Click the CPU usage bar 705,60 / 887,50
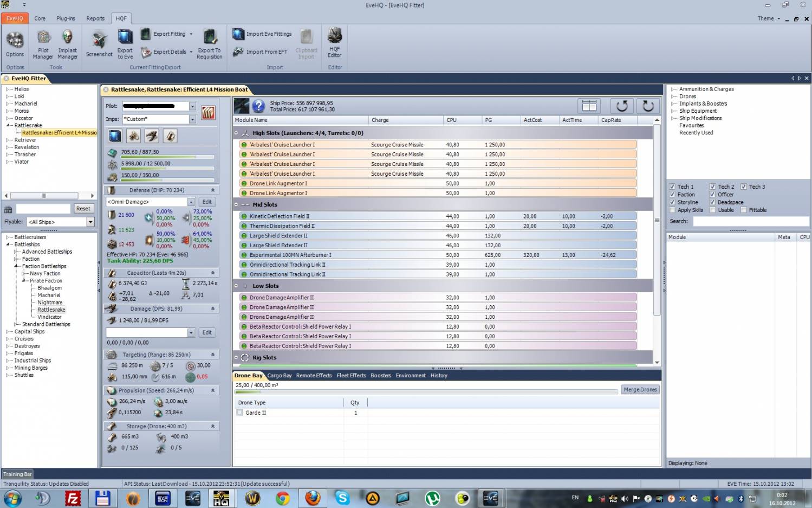812x508 pixels. [x=167, y=157]
